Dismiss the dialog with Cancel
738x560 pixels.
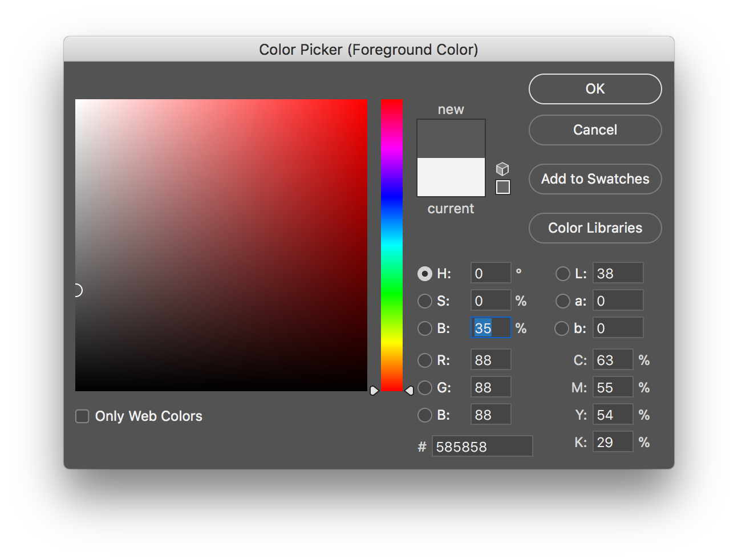pos(595,130)
